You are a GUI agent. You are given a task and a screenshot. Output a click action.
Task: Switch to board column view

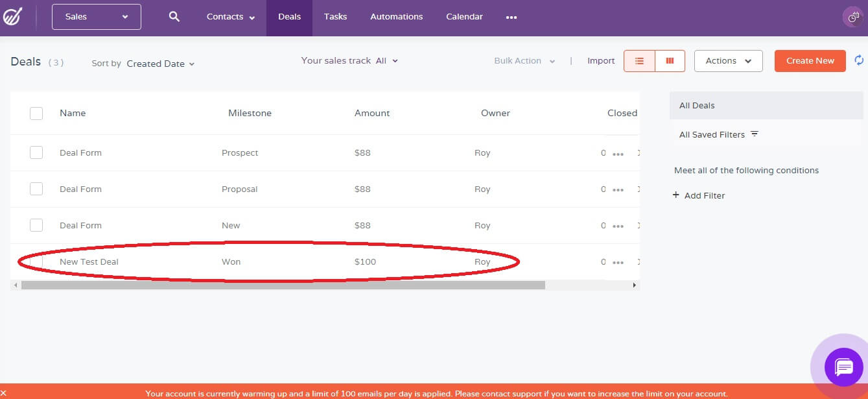click(x=670, y=61)
